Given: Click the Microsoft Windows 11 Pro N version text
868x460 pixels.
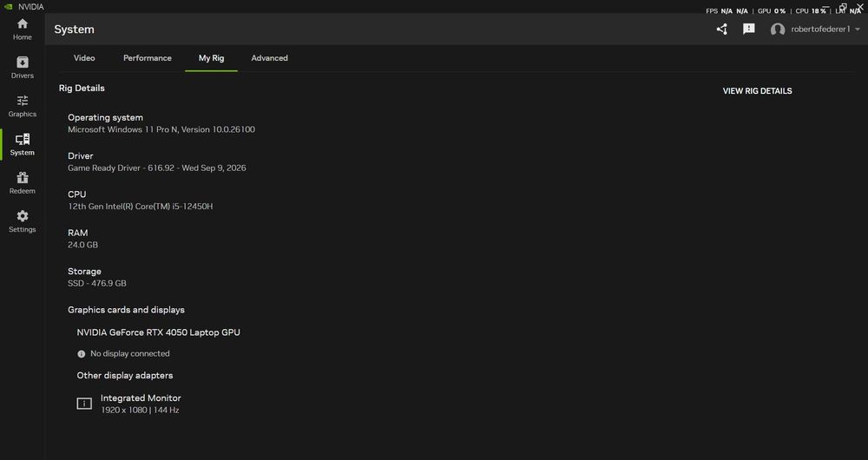Looking at the screenshot, I should pos(161,129).
